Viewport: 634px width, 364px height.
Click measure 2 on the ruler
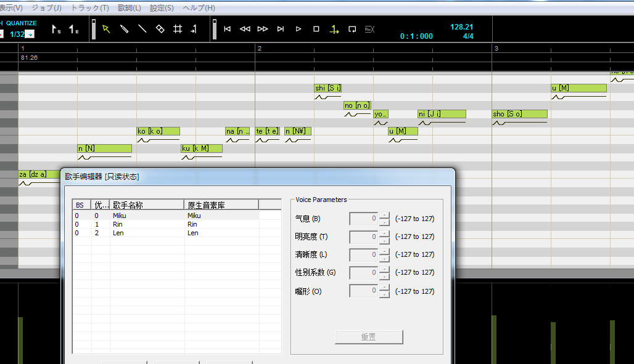coord(260,48)
